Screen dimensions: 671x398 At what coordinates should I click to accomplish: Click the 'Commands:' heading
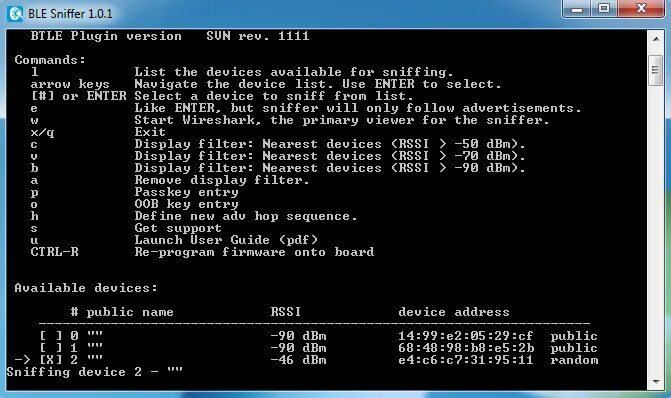50,60
